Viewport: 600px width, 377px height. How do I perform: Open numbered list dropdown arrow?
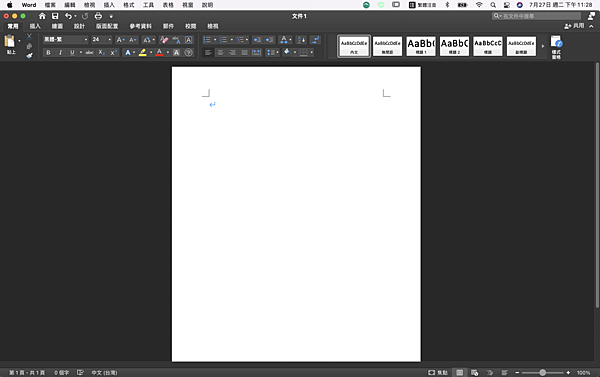pos(232,40)
